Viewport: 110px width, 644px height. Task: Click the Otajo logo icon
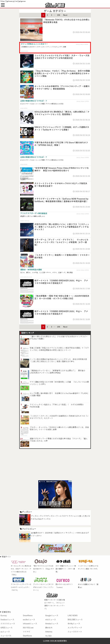point(41,561)
